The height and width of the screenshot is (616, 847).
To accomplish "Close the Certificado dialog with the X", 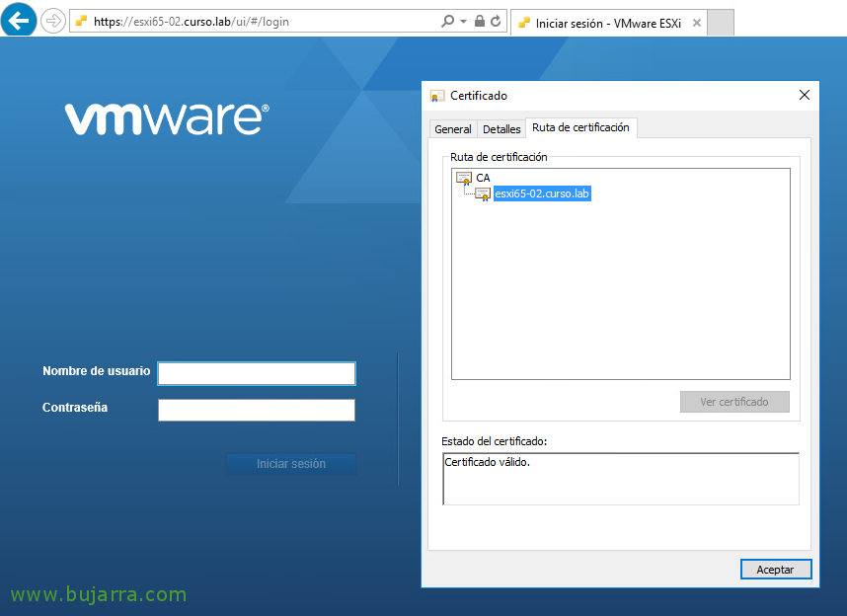I will pyautogui.click(x=805, y=95).
